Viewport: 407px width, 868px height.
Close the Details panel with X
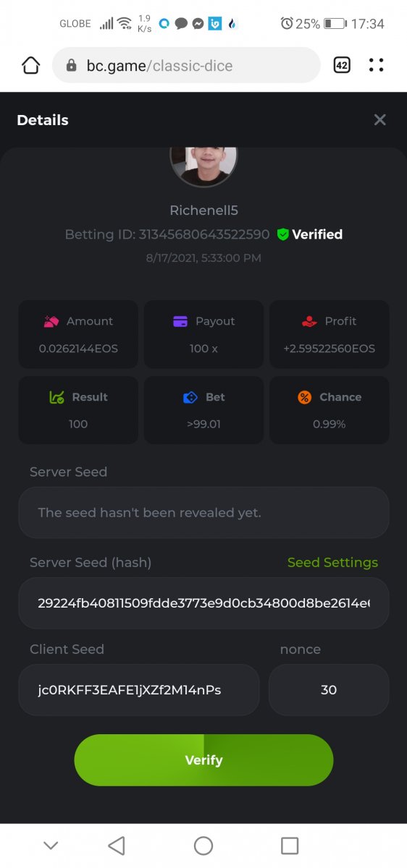point(380,120)
